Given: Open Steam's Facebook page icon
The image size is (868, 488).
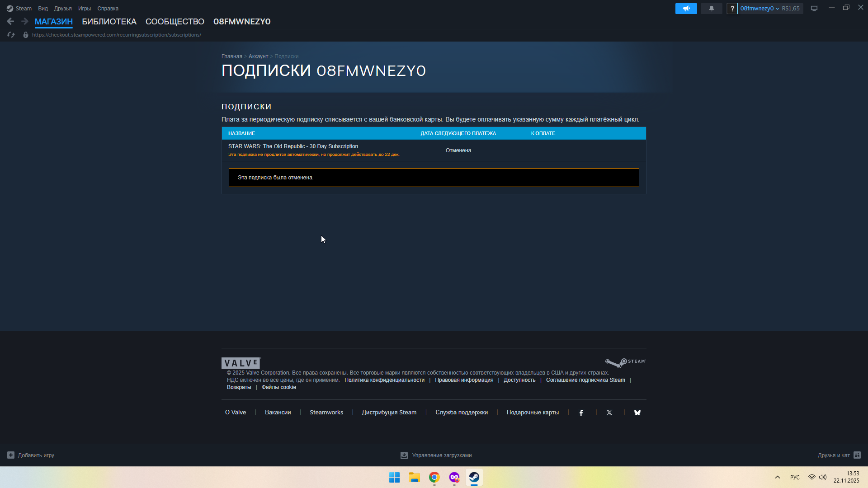Looking at the screenshot, I should point(581,413).
